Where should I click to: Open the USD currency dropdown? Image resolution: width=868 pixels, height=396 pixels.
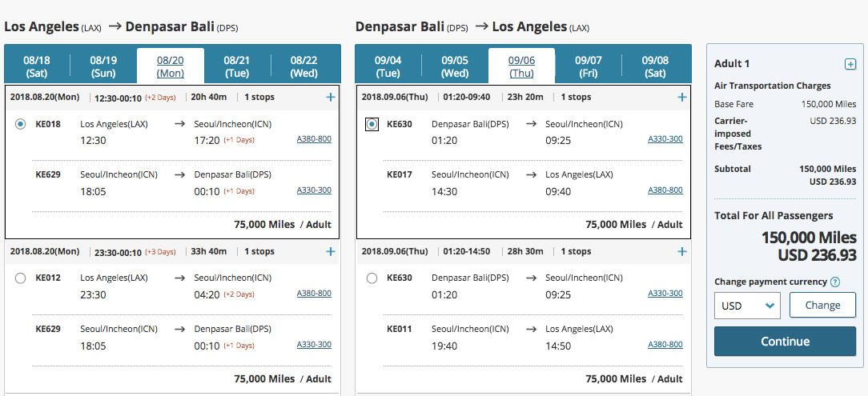pyautogui.click(x=746, y=306)
